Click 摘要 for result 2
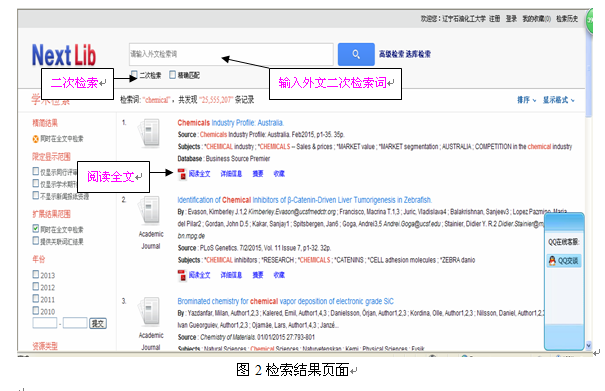Viewport: 605px width, 391px height. coord(258,275)
